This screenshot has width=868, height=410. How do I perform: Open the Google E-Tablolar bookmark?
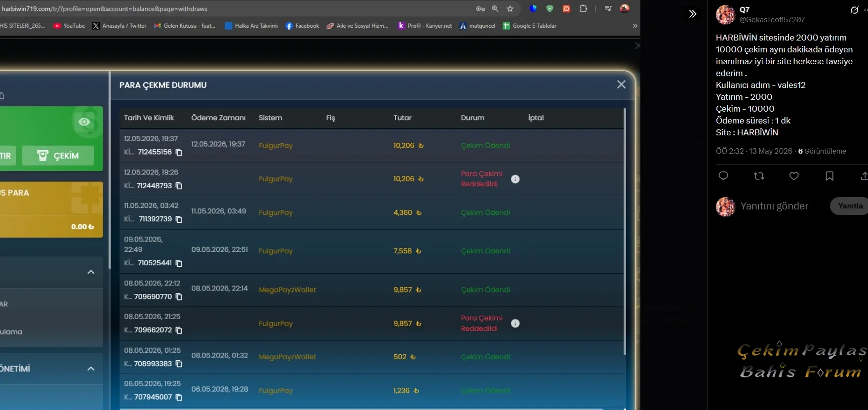point(529,26)
